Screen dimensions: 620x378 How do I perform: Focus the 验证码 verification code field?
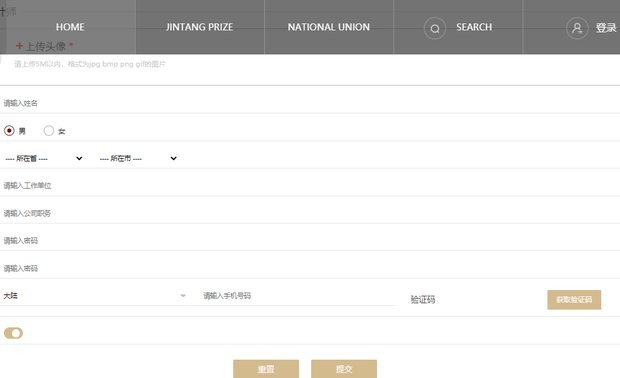pyautogui.click(x=476, y=300)
